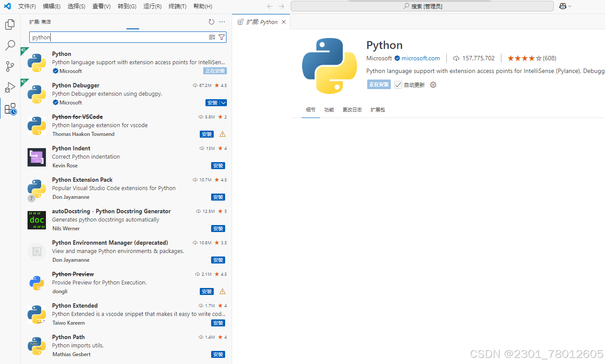Click the Python Environment Manager placeholder icon
Viewport: 605px width, 364px height.
coord(37,251)
